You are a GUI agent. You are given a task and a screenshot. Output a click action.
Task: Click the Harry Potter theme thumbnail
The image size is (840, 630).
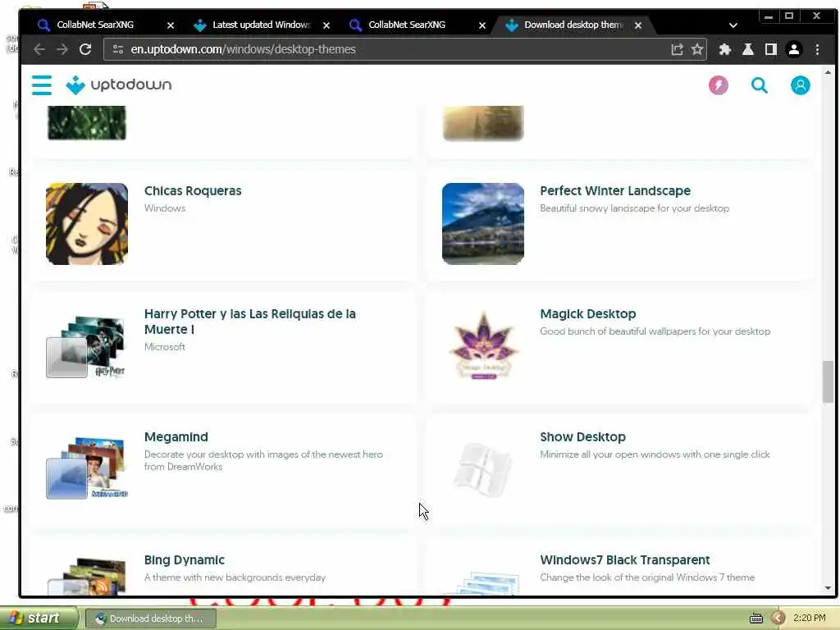click(x=87, y=347)
